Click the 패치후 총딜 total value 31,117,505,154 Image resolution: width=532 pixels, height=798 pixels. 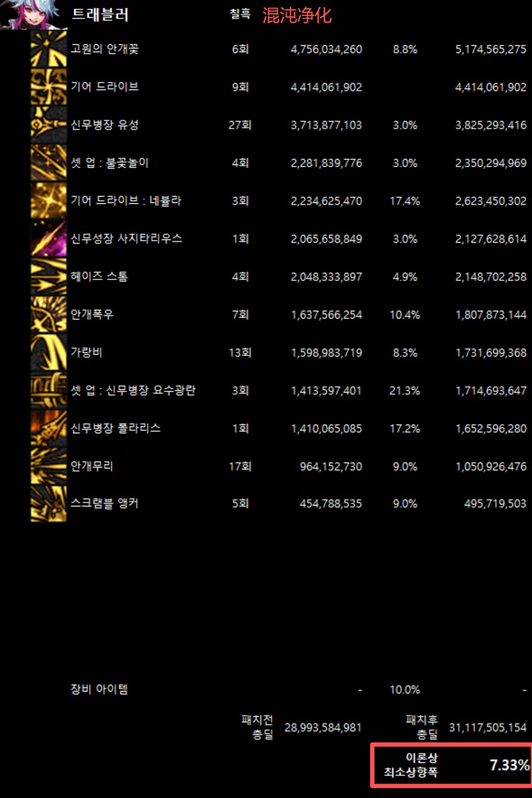pyautogui.click(x=487, y=728)
